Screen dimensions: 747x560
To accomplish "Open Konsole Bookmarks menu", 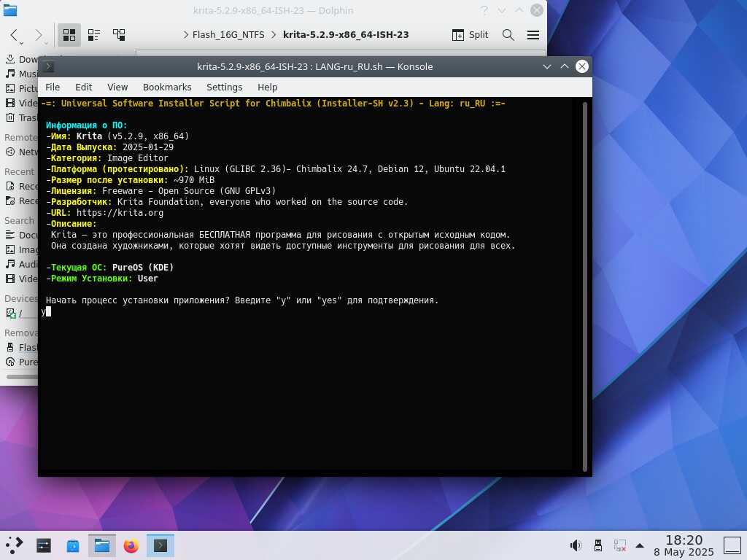I will tap(167, 87).
